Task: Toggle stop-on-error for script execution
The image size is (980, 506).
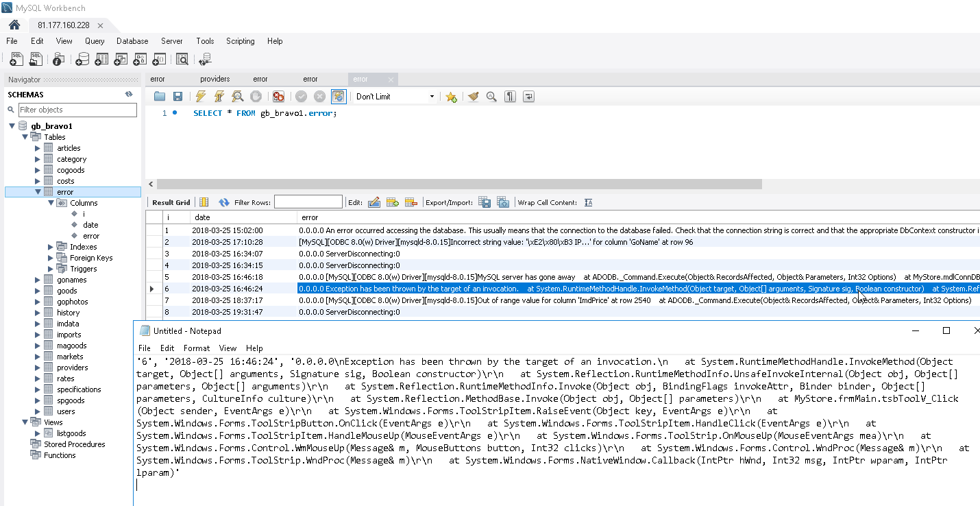Action: pyautogui.click(x=278, y=97)
